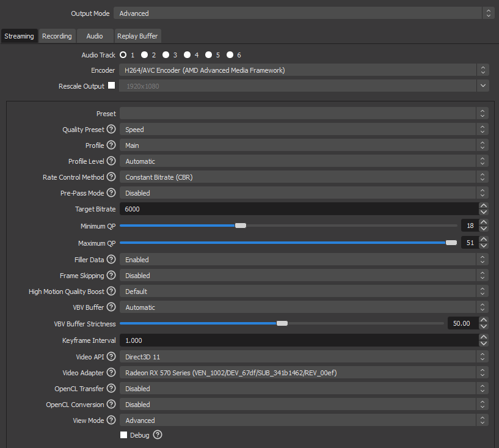Screen dimensions: 499x448
Task: Open the Encoder dropdown
Action: 304,70
